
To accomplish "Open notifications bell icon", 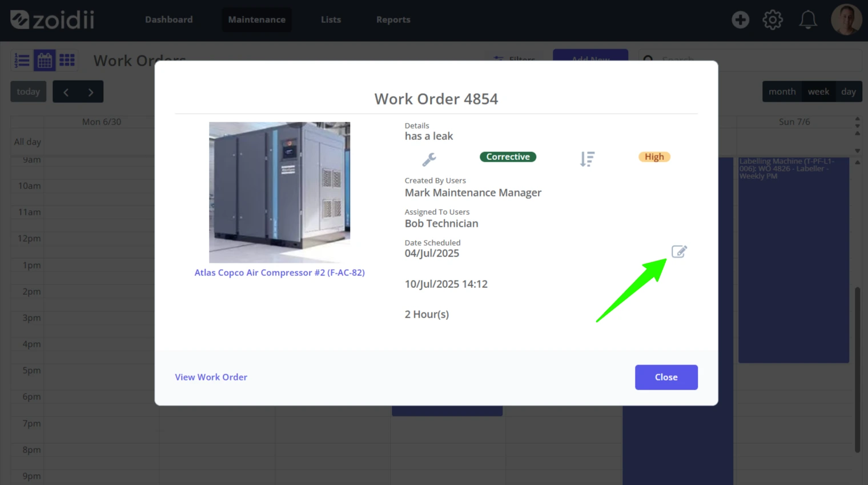I will [x=807, y=19].
